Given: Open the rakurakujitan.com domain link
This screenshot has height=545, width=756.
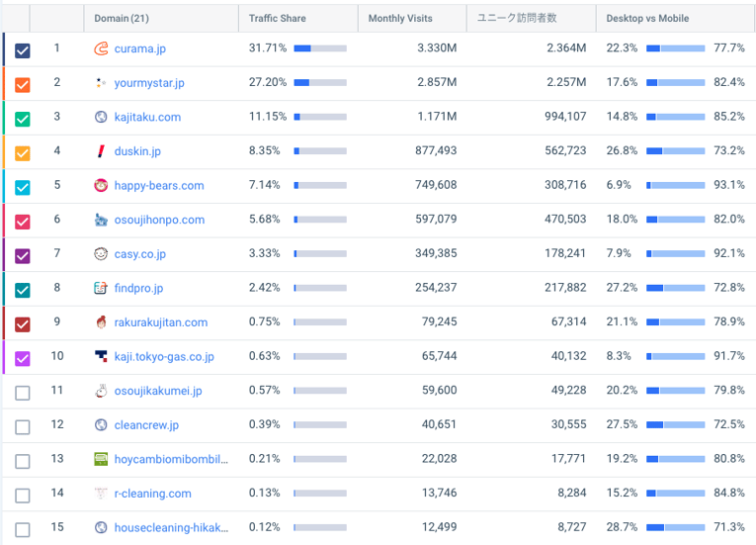Looking at the screenshot, I should [161, 322].
